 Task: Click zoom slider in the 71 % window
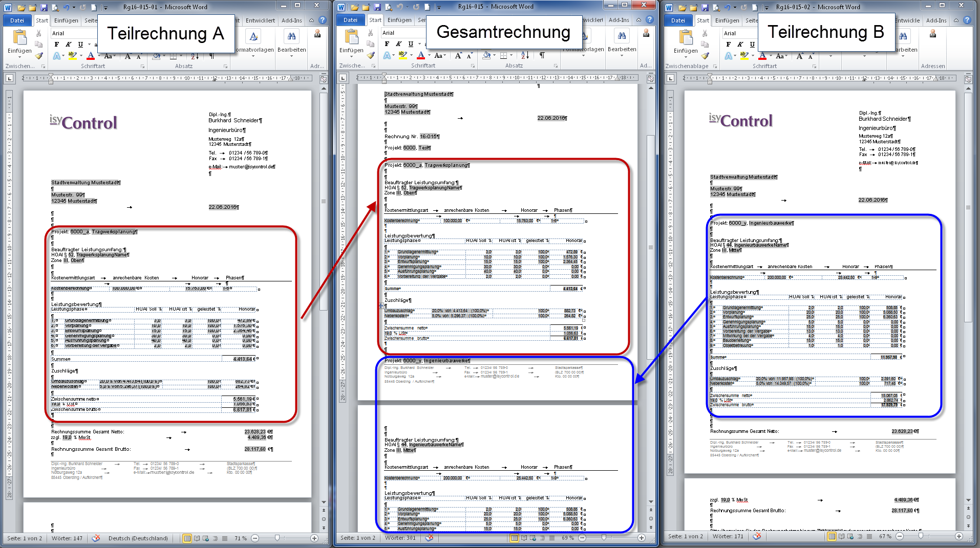(x=277, y=538)
